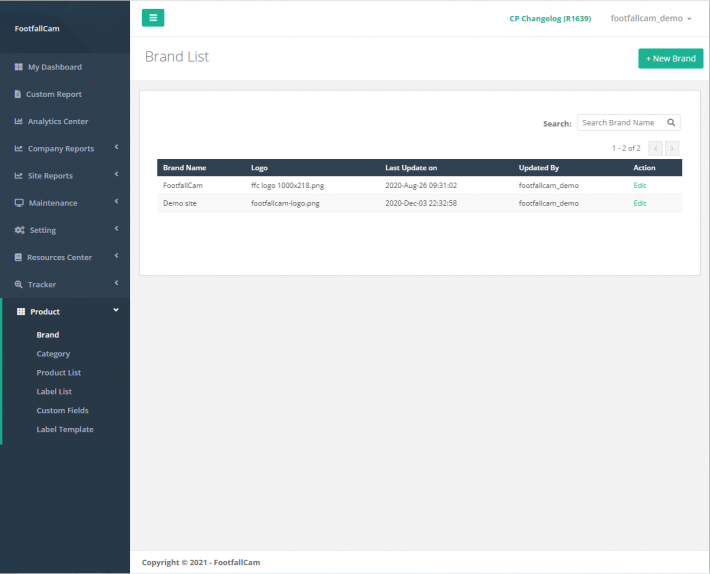Open footfallcam_demo user dropdown
The width and height of the screenshot is (710, 574).
click(651, 19)
